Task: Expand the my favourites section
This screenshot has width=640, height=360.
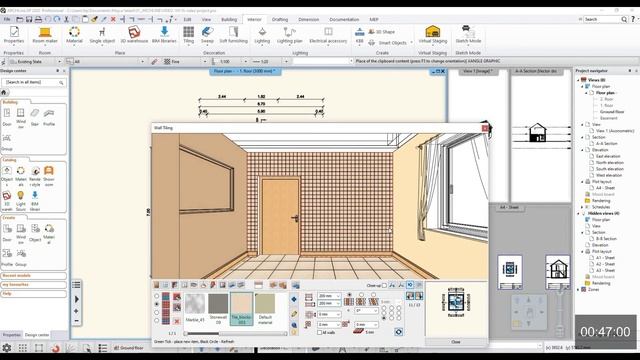Action: [33, 285]
